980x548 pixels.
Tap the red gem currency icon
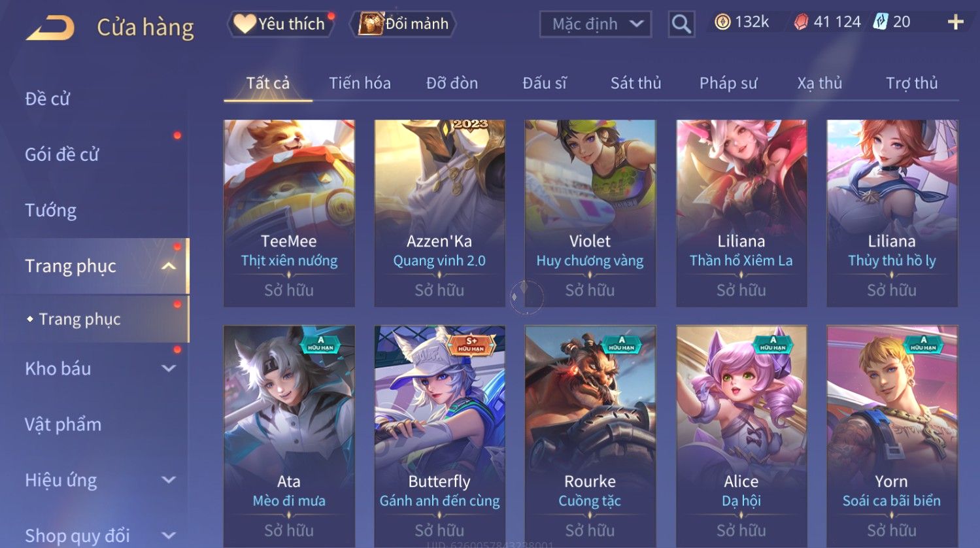click(801, 22)
